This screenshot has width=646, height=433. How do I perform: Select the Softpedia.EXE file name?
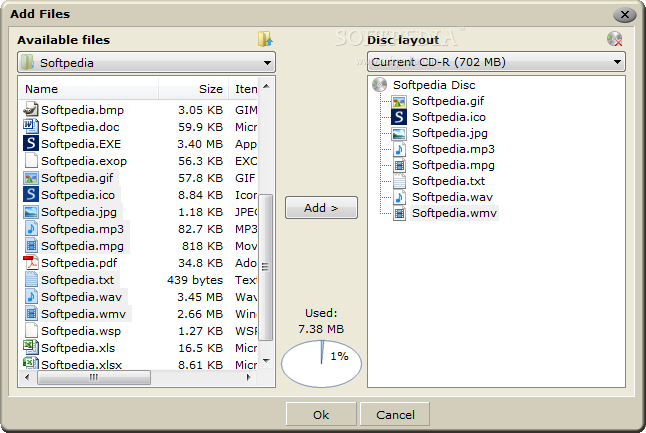81,143
